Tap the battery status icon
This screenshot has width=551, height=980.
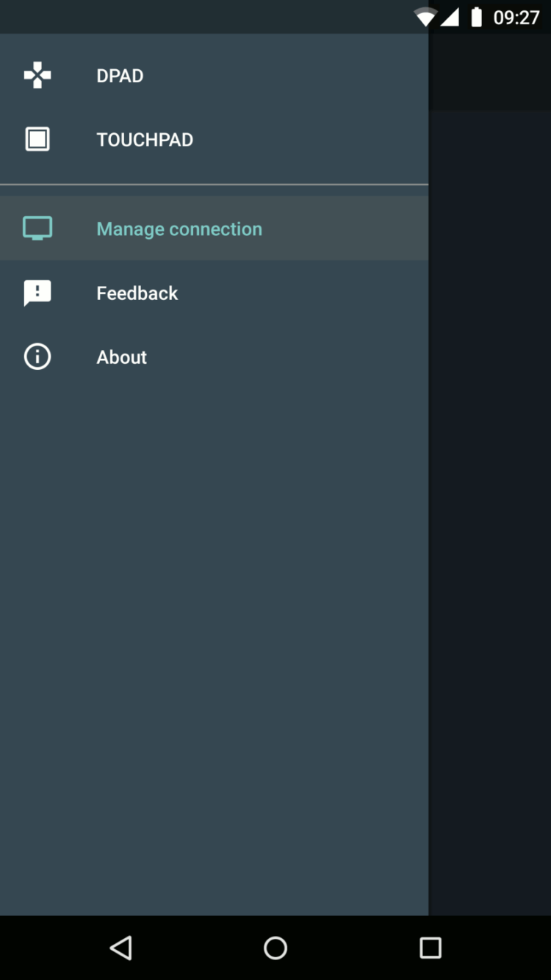476,17
